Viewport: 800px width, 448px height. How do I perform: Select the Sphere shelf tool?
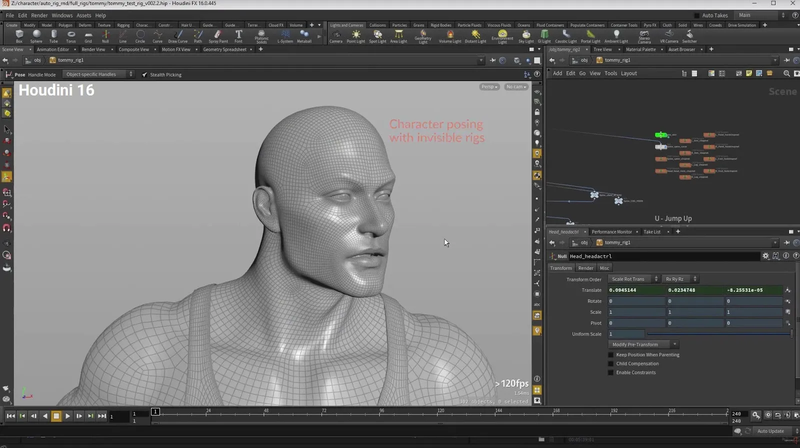37,35
